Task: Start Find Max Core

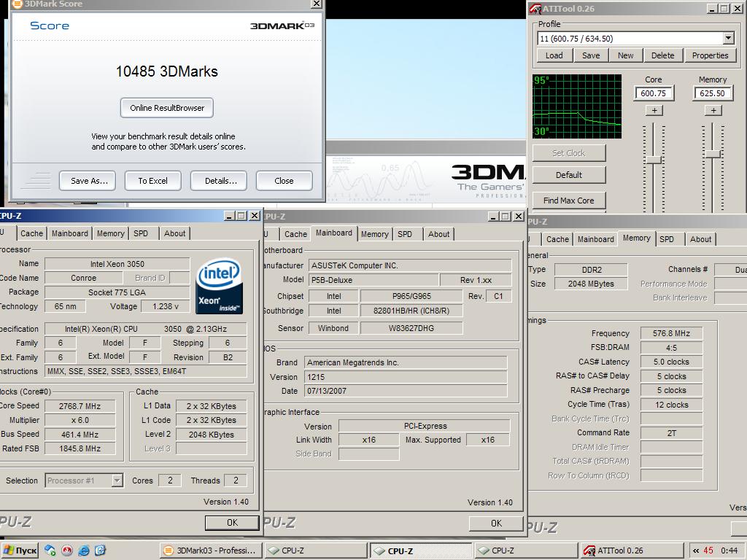Action: [x=569, y=201]
